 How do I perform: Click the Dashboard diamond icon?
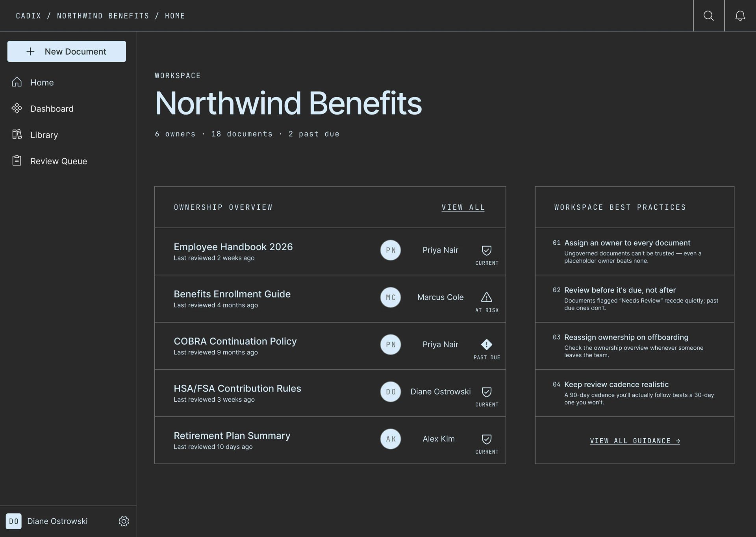[17, 108]
